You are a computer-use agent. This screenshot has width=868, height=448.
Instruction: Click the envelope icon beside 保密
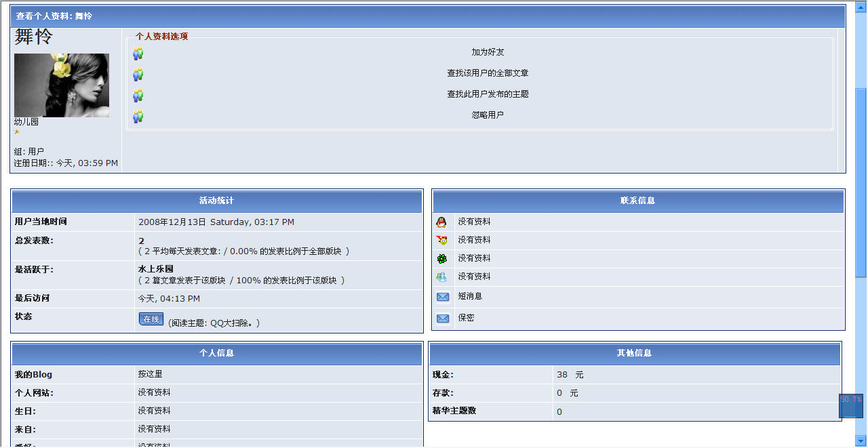(x=443, y=318)
